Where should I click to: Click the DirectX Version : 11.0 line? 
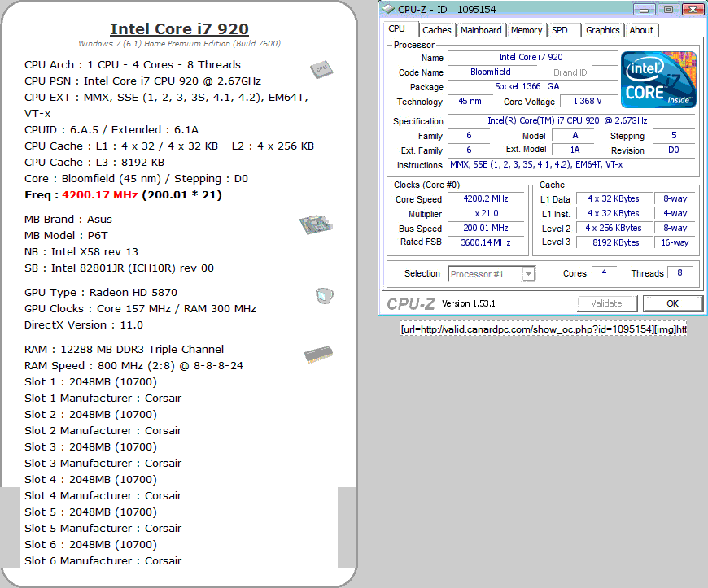(84, 325)
